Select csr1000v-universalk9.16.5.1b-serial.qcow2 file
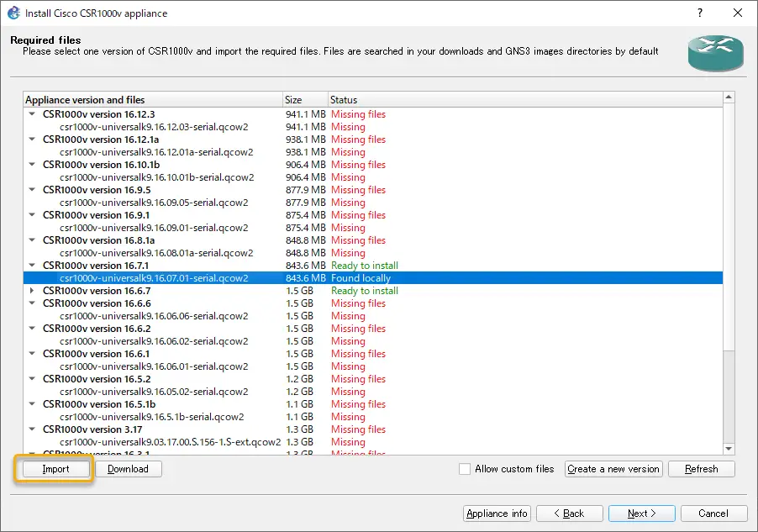The width and height of the screenshot is (758, 532). point(373,416)
